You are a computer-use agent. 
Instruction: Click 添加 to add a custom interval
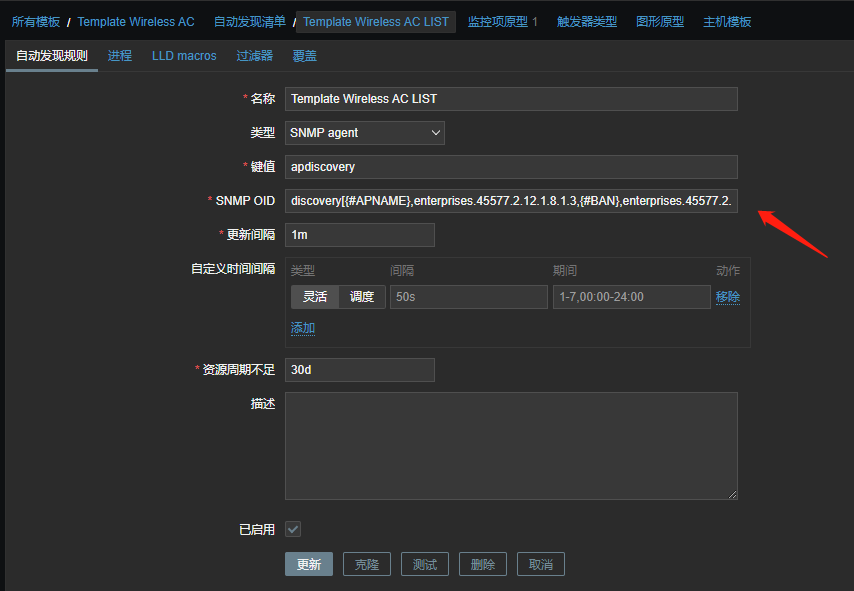[303, 328]
